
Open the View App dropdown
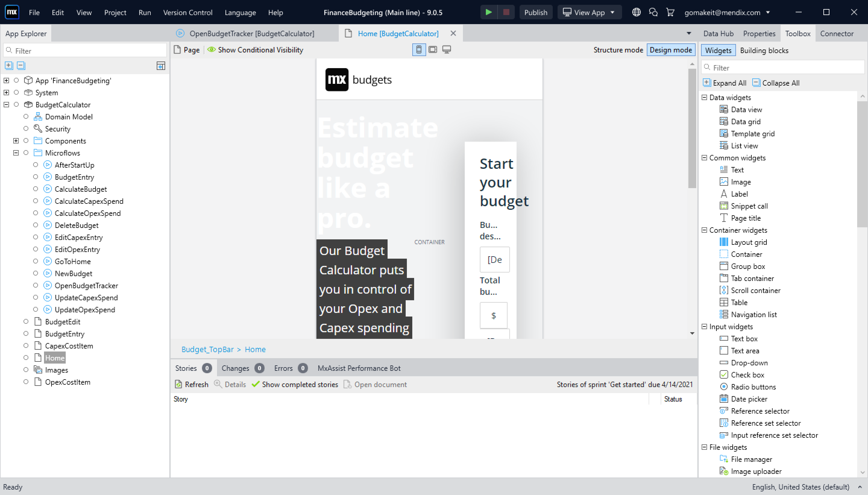pyautogui.click(x=612, y=12)
